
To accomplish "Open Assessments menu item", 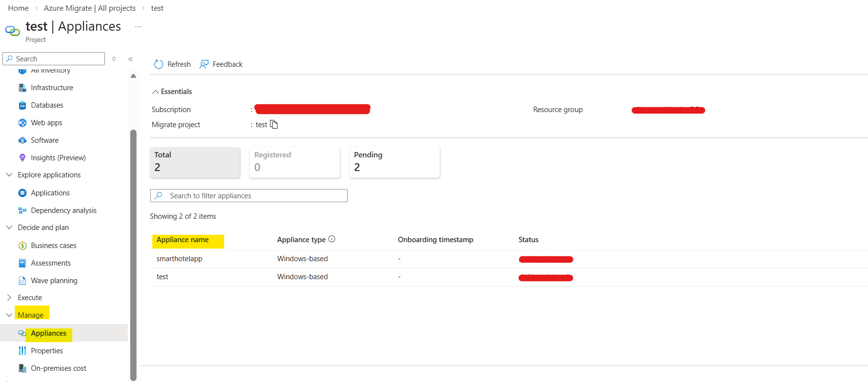I will point(51,263).
